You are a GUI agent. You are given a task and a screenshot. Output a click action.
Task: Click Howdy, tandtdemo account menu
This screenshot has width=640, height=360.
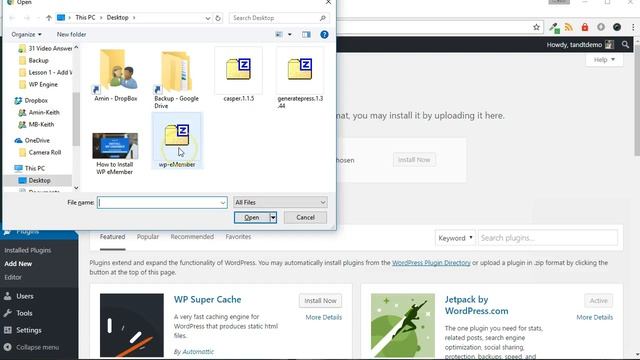point(580,44)
